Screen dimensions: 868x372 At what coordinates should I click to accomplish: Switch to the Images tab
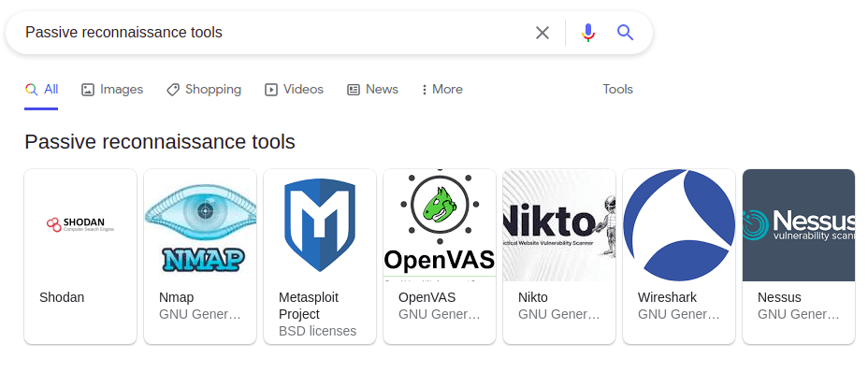click(112, 90)
